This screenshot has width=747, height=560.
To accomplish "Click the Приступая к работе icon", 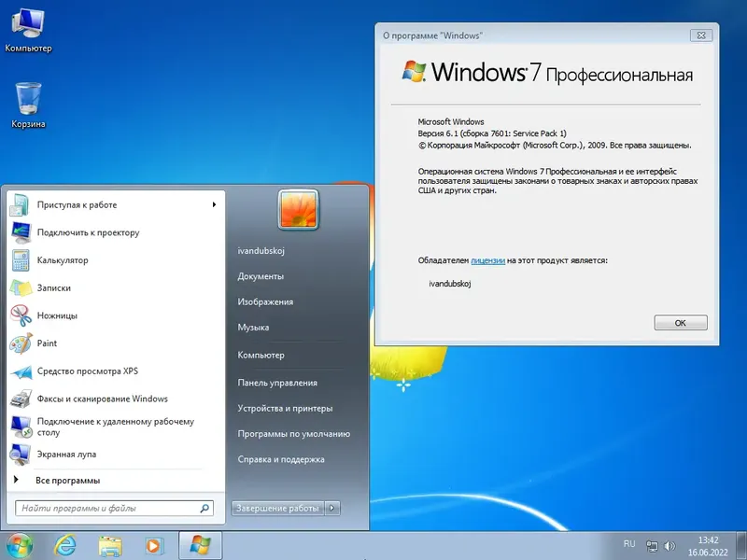I will (x=20, y=204).
